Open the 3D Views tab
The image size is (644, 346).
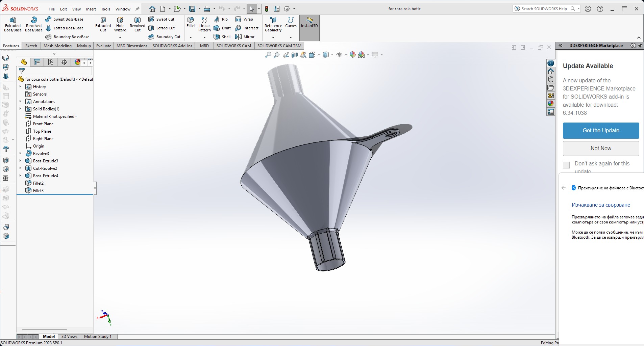click(69, 337)
